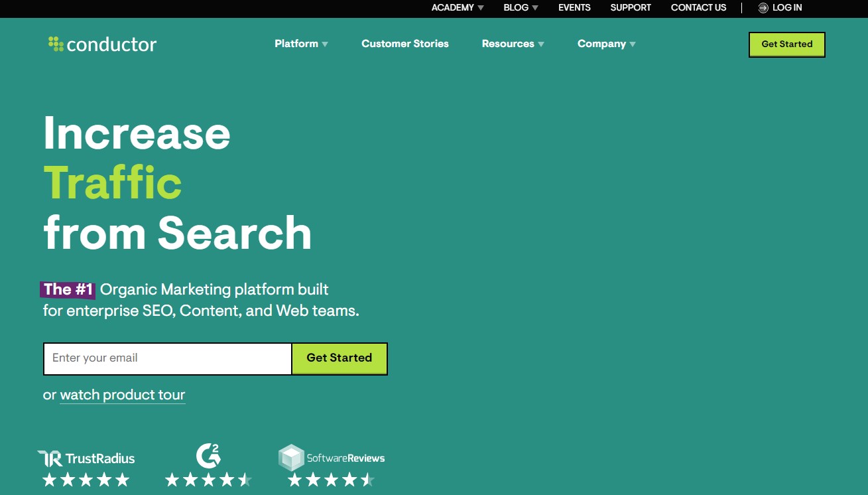Open the Platform menu
The width and height of the screenshot is (868, 495).
[302, 44]
